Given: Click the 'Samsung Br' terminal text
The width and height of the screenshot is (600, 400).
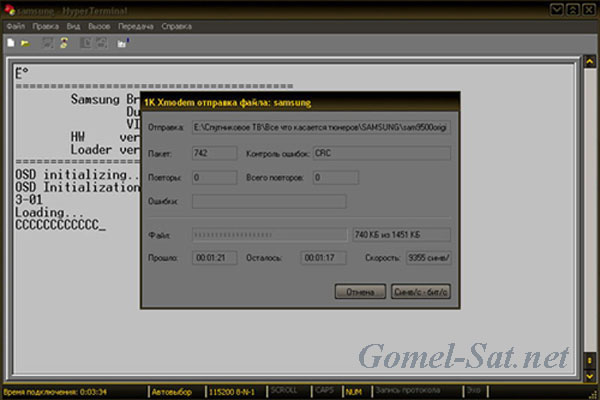Looking at the screenshot, I should pos(105,100).
